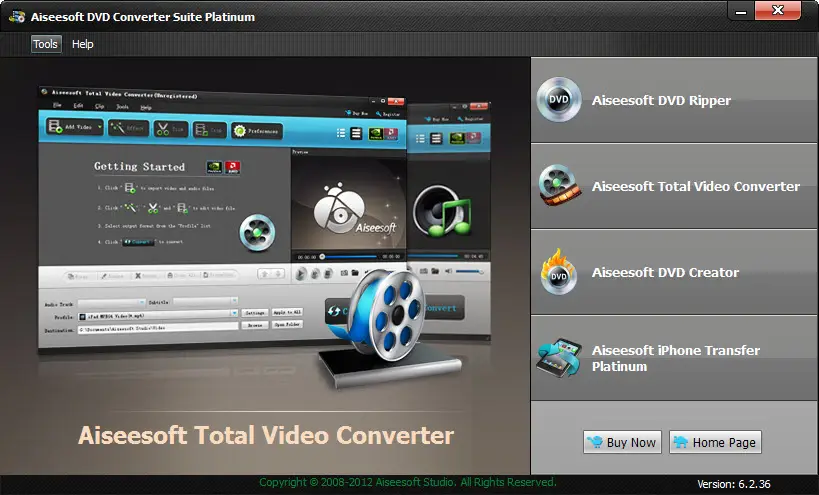Image resolution: width=819 pixels, height=495 pixels.
Task: Launch Aiseesoft DVD Ripper
Action: [x=674, y=100]
